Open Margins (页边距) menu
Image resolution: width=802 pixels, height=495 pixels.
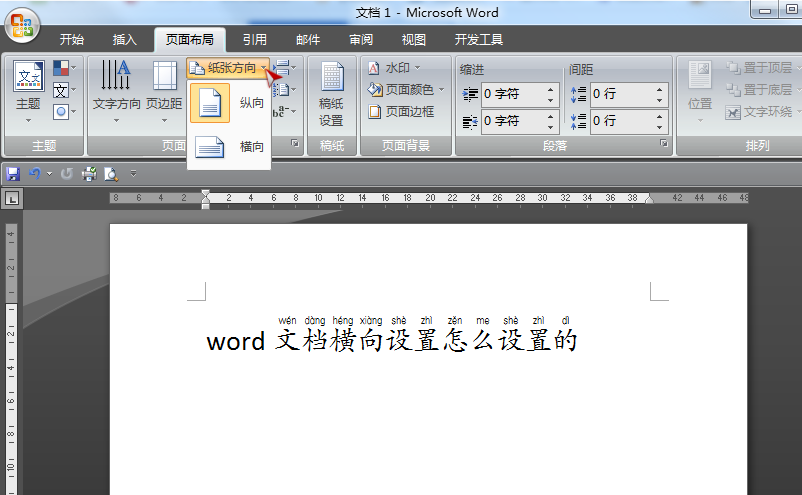click(164, 92)
